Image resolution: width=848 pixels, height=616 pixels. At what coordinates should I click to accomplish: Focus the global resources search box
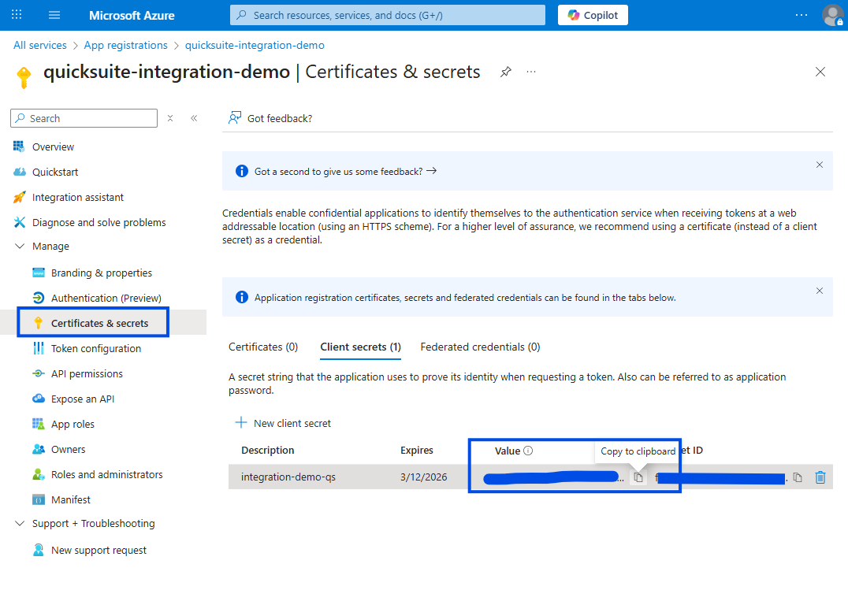[x=387, y=15]
